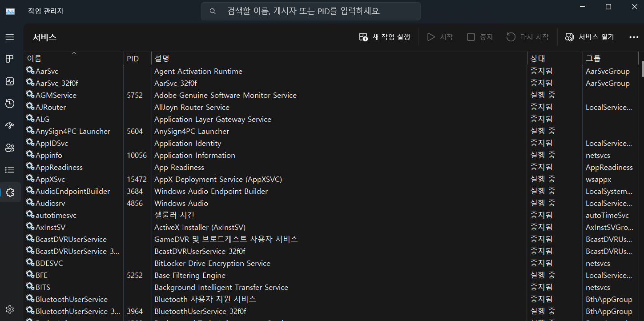644x321 pixels.
Task: Open the Performance page icon
Action: click(10, 81)
